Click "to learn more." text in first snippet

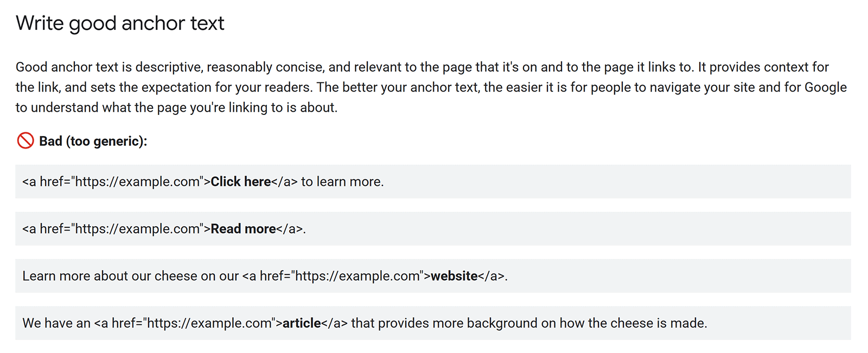coord(342,182)
